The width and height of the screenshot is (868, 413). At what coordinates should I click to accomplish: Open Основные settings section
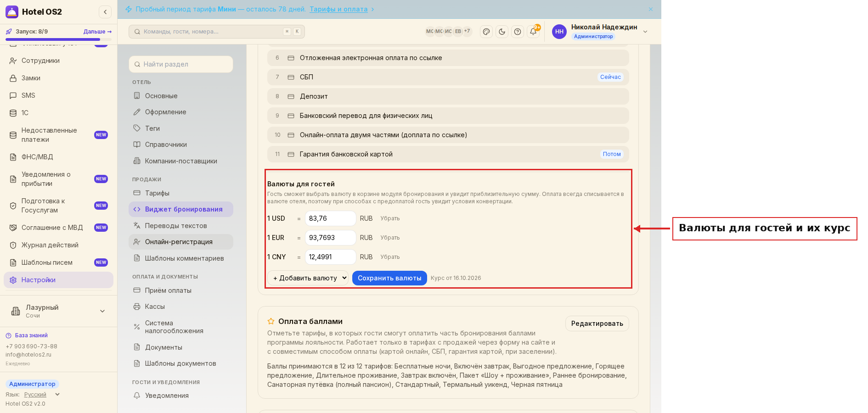click(181, 96)
